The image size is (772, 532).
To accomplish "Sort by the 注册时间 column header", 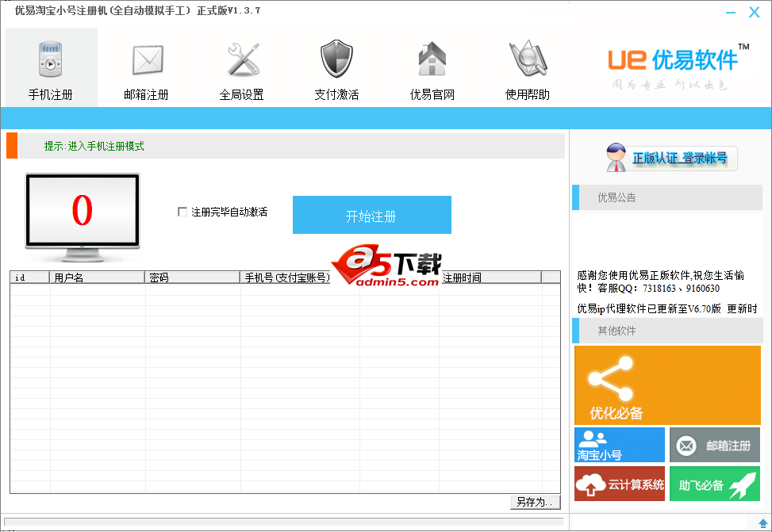I will 490,277.
